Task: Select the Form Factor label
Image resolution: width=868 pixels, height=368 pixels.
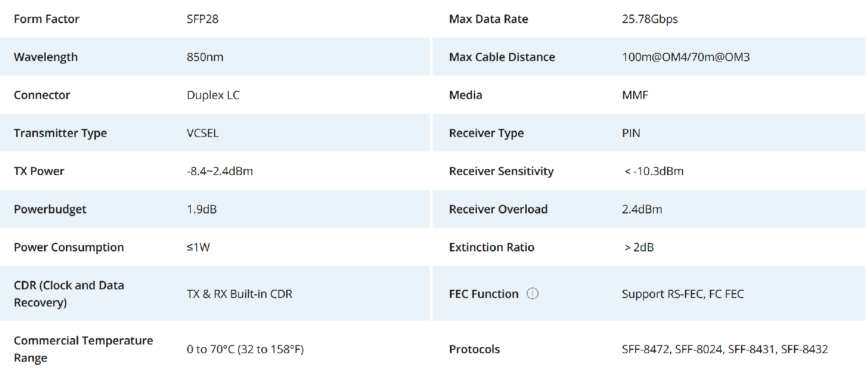Action: (x=47, y=19)
